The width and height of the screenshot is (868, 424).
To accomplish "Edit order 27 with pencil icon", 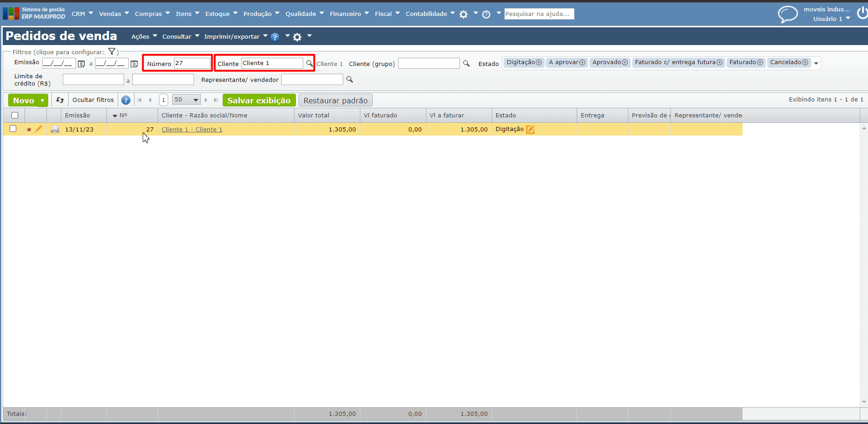I will (39, 129).
